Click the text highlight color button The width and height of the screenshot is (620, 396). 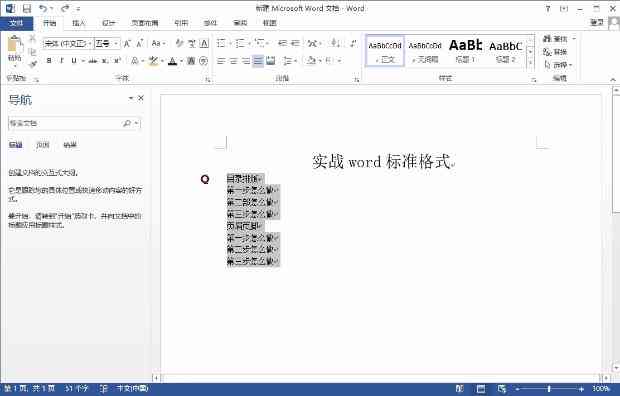click(x=153, y=61)
